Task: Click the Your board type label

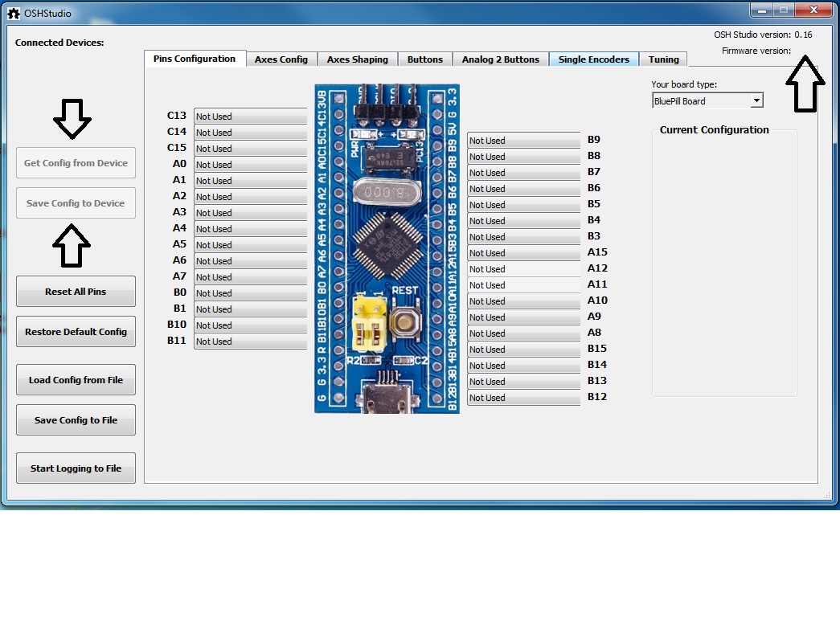Action: (x=684, y=84)
